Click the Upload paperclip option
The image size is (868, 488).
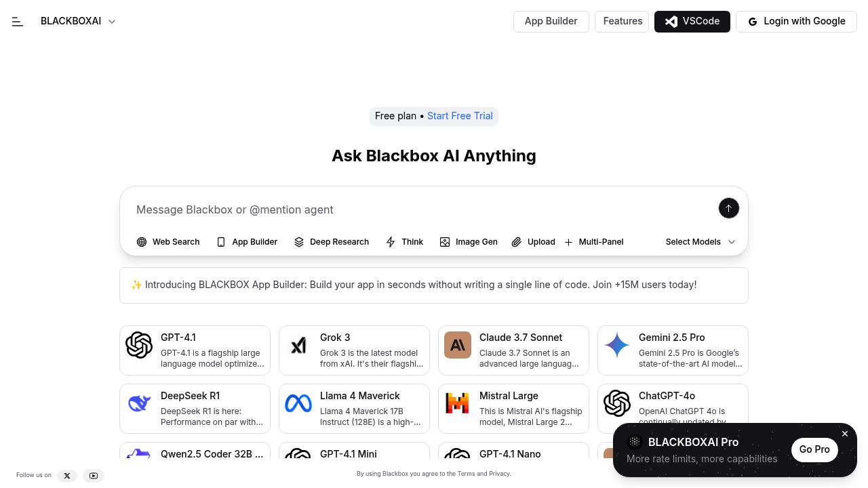point(533,242)
